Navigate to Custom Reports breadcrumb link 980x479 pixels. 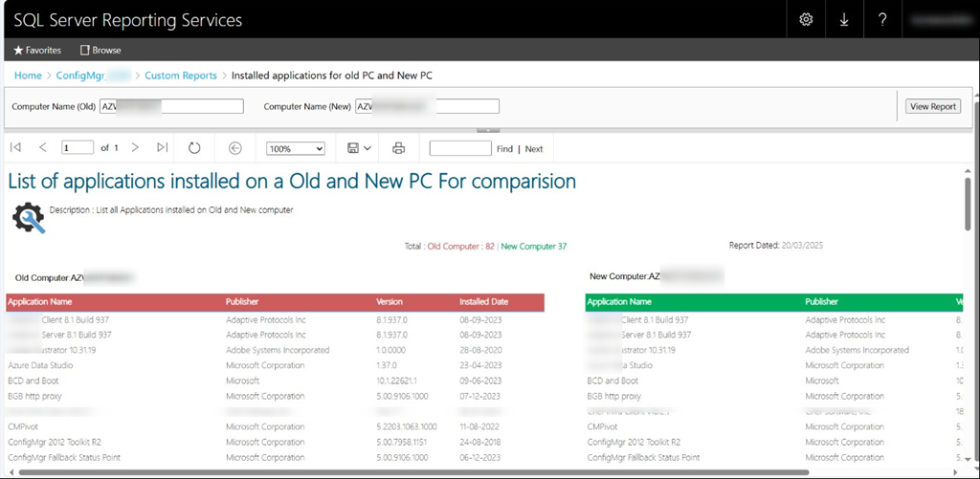pos(180,76)
